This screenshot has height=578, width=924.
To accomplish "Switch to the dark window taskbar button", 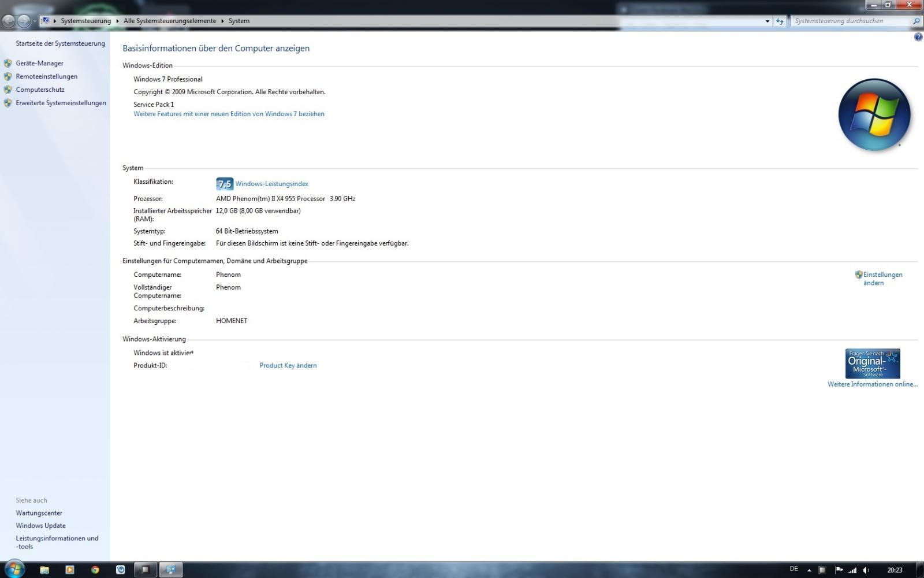I will [x=146, y=570].
